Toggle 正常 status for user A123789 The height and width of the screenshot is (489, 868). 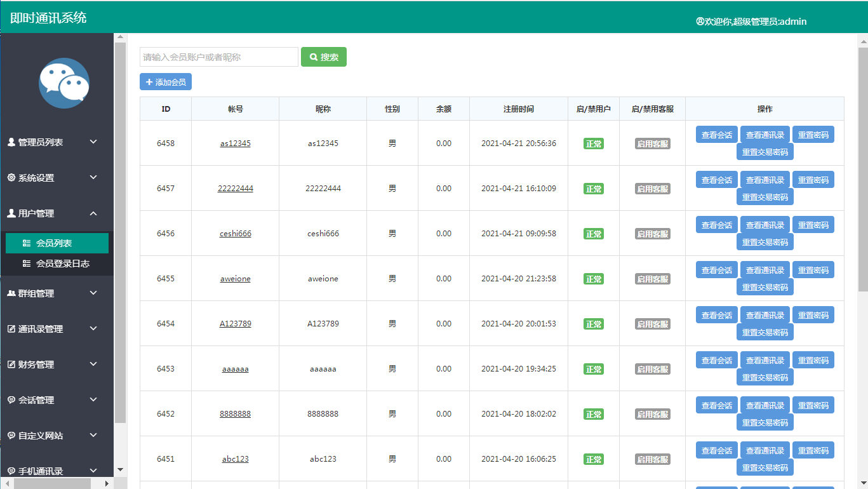pyautogui.click(x=593, y=324)
